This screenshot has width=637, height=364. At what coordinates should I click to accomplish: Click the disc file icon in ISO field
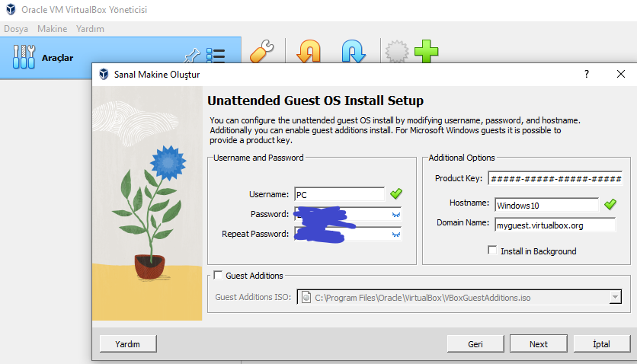click(x=306, y=298)
